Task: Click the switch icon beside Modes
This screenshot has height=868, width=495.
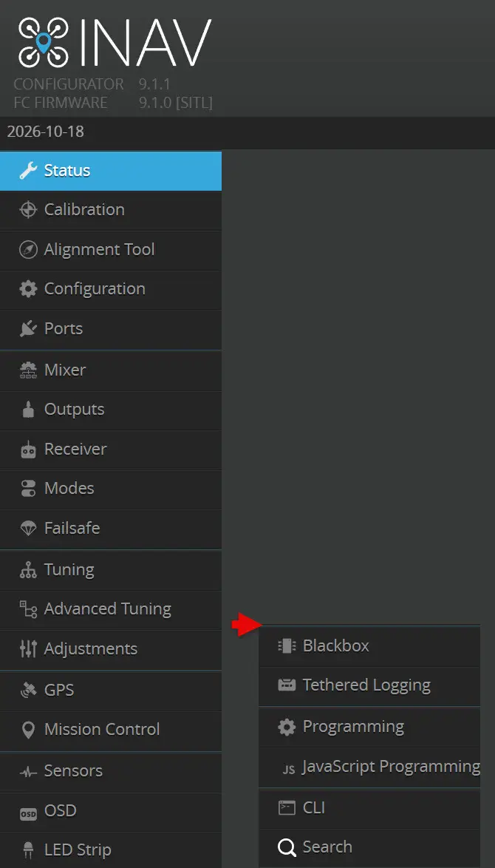Action: (27, 489)
